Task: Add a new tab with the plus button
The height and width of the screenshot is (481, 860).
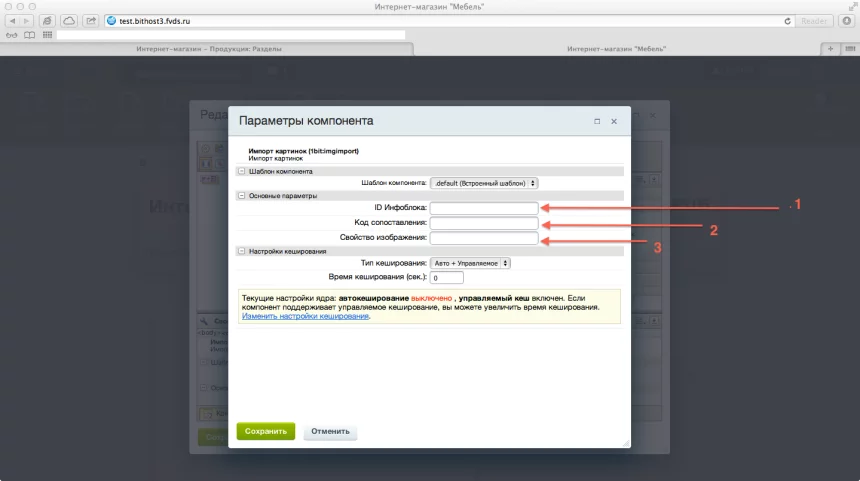Action: point(829,48)
